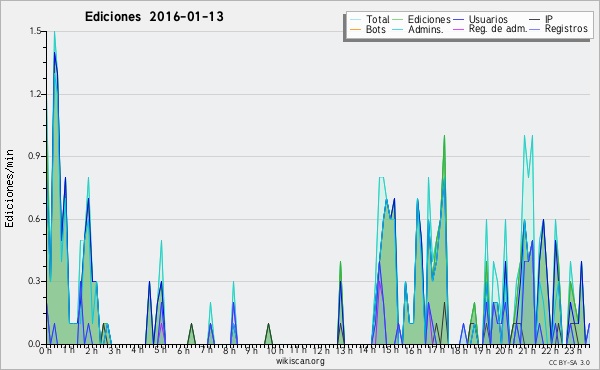The image size is (600, 370).
Task: Click the Total legend color swatch
Action: 355,20
